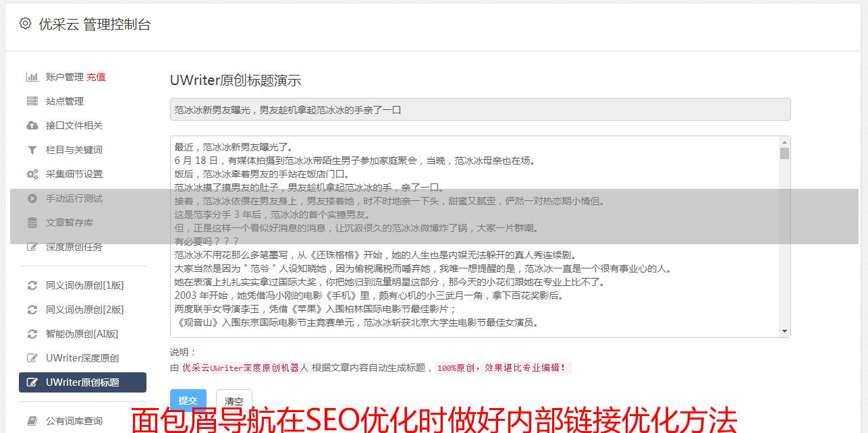Click the gear icon beside 优采云 管理控制台
Viewport: 868px width, 433px height.
(x=25, y=24)
